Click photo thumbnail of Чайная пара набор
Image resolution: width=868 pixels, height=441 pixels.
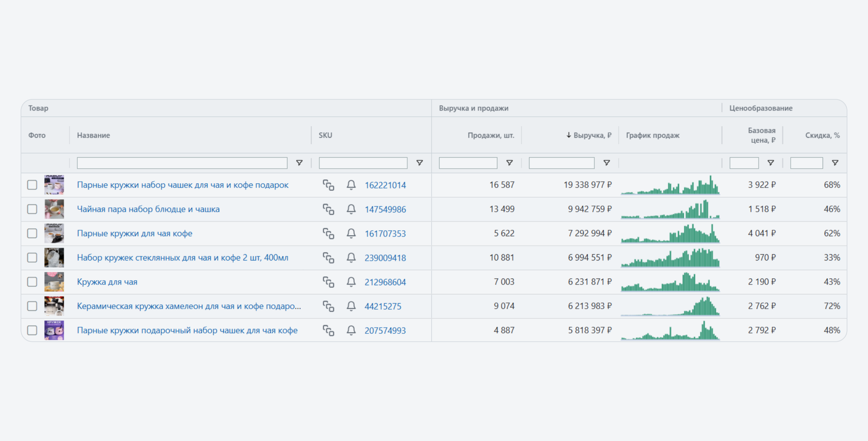click(54, 209)
